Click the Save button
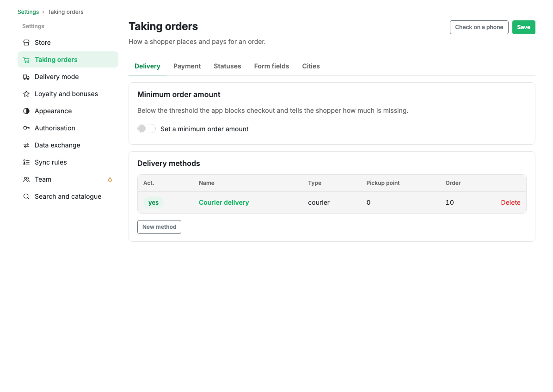Viewport: 553px width, 392px height. (x=524, y=27)
